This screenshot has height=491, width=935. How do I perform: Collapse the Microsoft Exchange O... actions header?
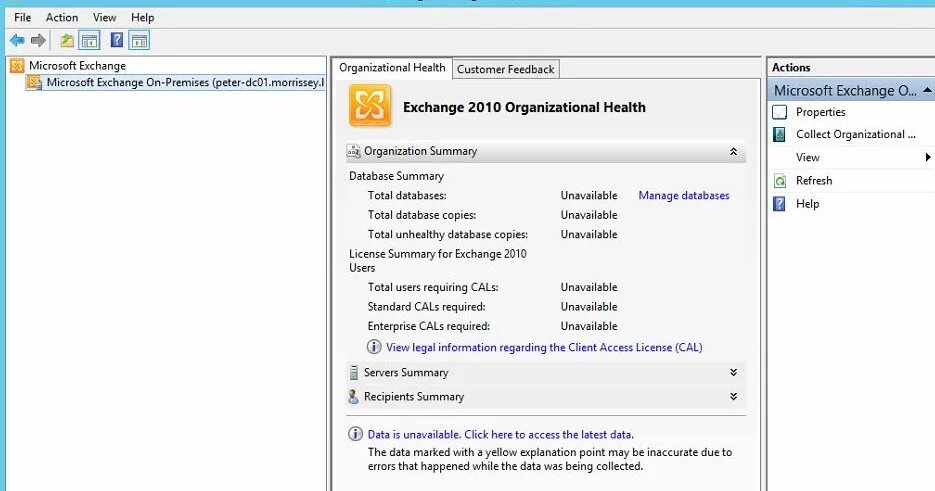927,90
